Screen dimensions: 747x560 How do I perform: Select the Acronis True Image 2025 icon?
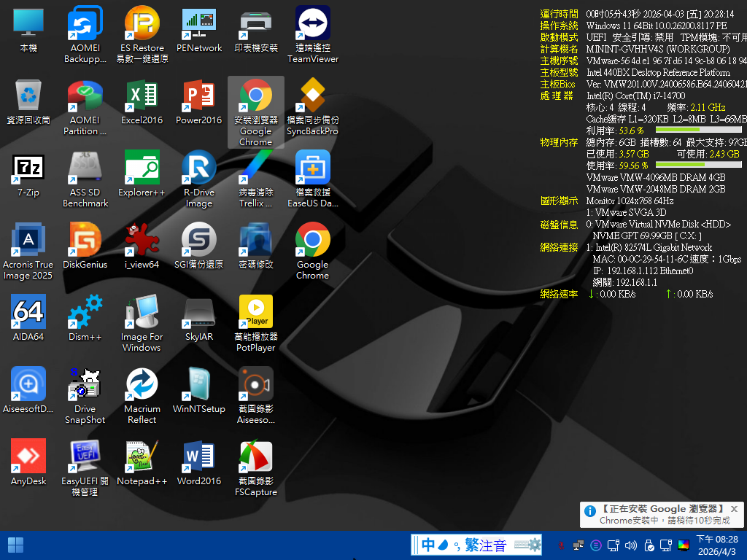pyautogui.click(x=28, y=241)
